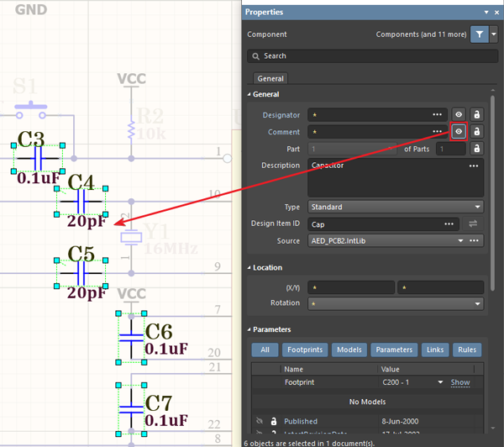Image resolution: width=504 pixels, height=447 pixels.
Task: Click the Comment lock icon
Action: click(476, 132)
